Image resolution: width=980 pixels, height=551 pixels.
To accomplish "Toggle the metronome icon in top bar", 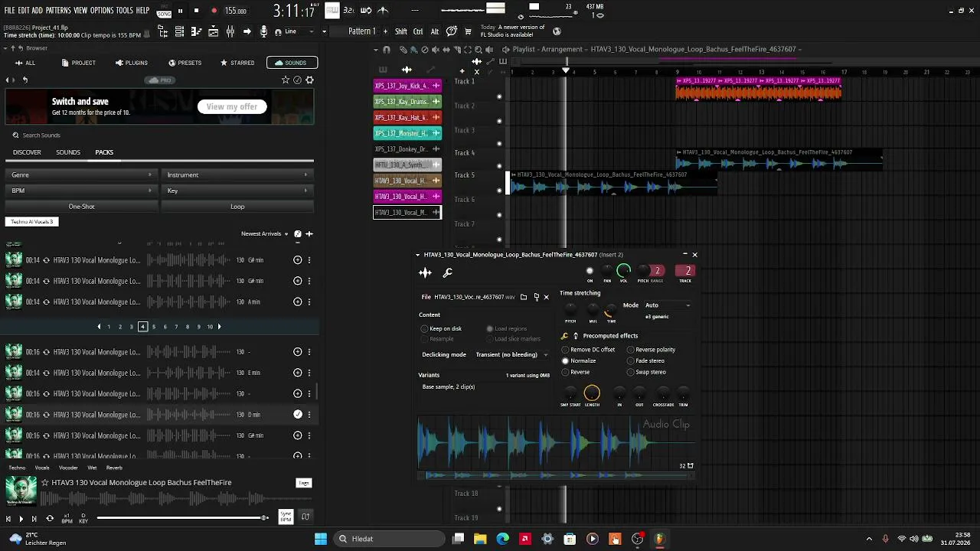I will 383,10.
